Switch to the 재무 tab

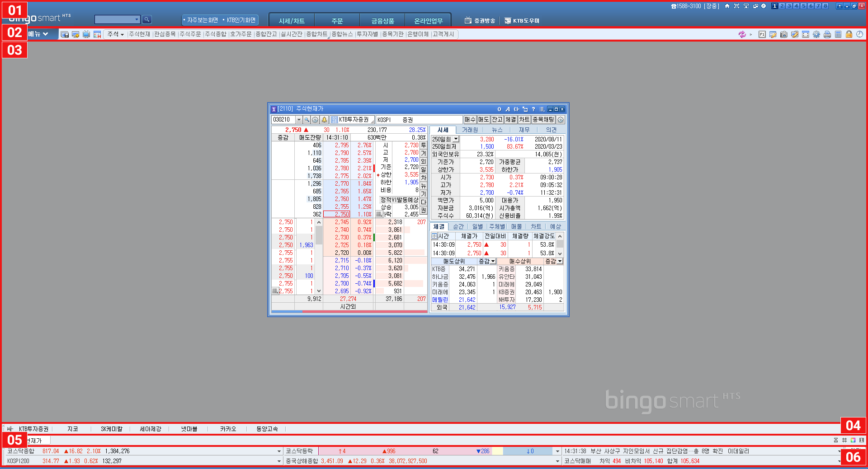524,130
